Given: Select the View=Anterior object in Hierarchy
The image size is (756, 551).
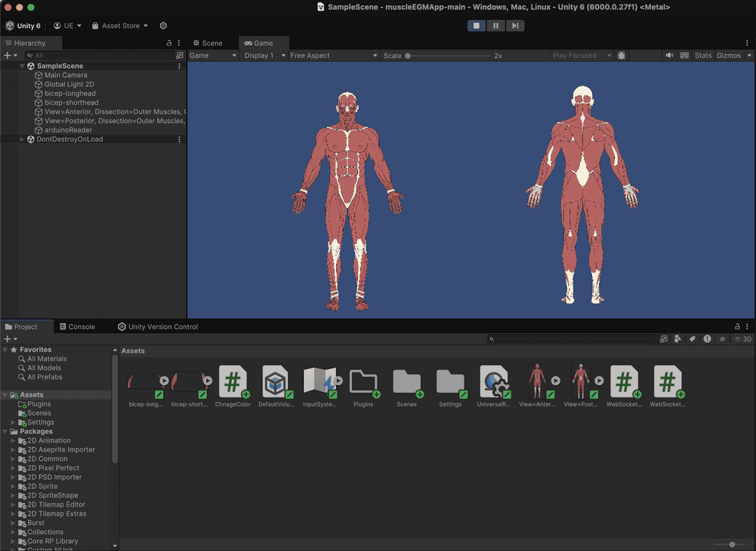Looking at the screenshot, I should point(111,111).
